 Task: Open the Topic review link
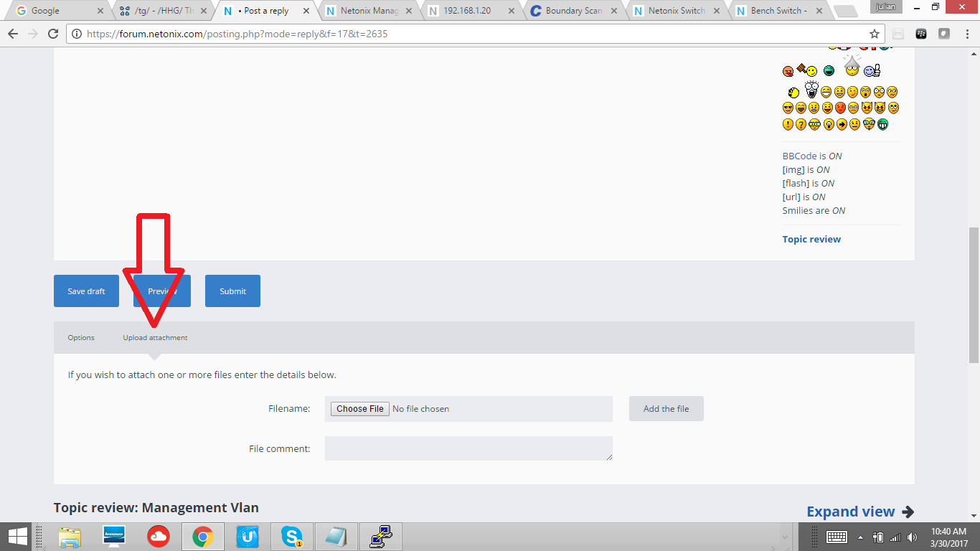pos(811,239)
